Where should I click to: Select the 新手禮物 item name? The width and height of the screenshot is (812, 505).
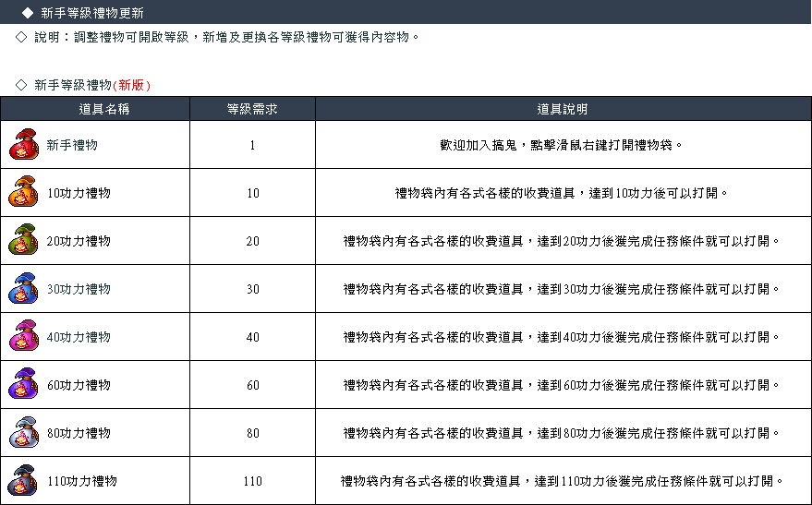point(72,145)
